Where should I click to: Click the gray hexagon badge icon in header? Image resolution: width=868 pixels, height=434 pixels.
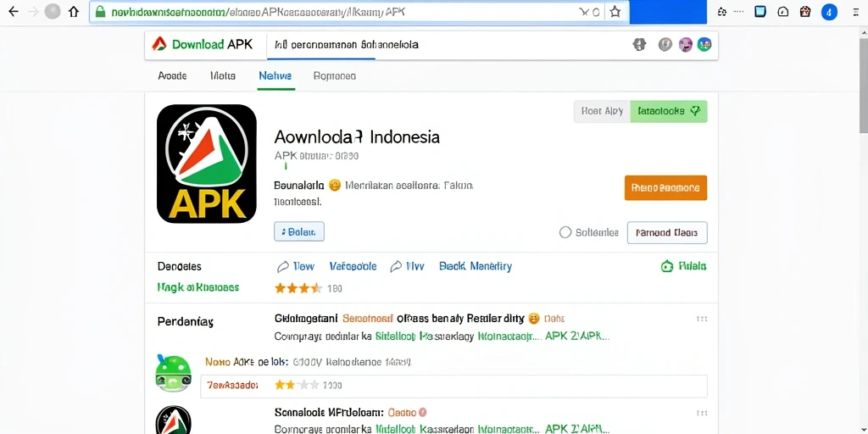point(639,45)
